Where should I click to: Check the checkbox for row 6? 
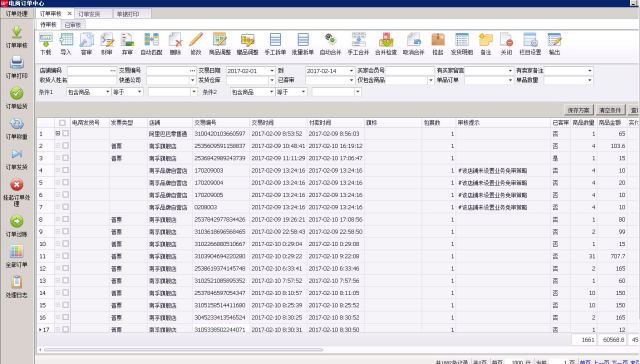point(65,195)
